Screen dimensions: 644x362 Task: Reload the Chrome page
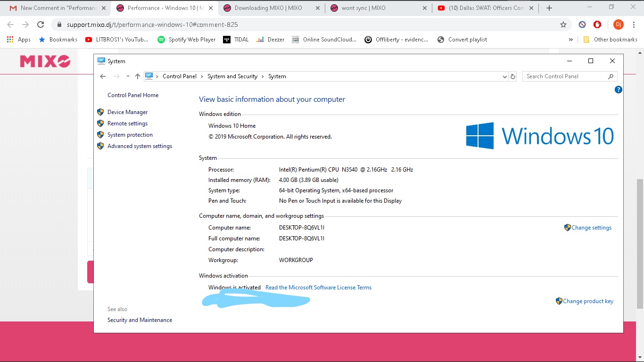tap(41, 25)
